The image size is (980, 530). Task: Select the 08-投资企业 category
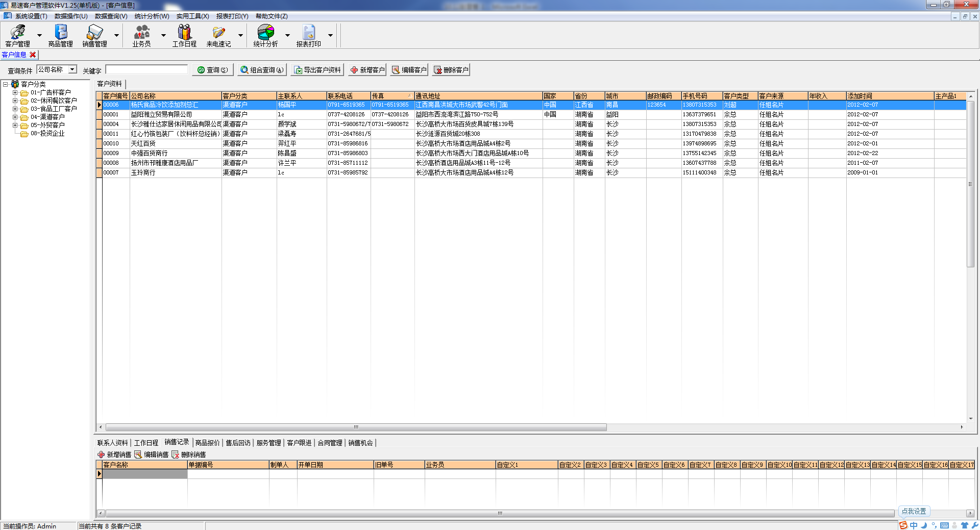tap(47, 133)
